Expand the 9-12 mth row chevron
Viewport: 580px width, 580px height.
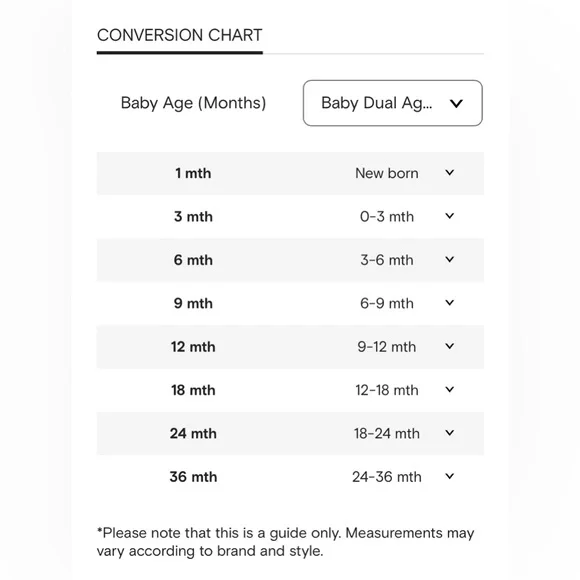(x=449, y=346)
